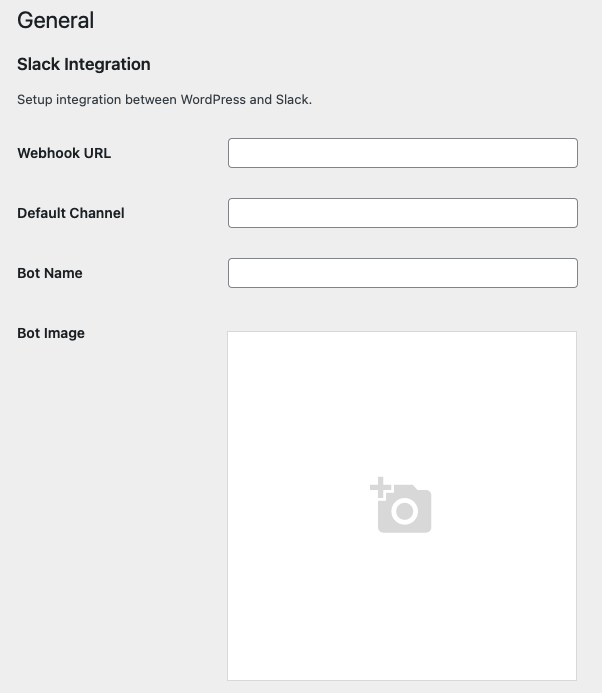This screenshot has width=602, height=693.
Task: Focus the Webhook URL text field
Action: tap(402, 153)
